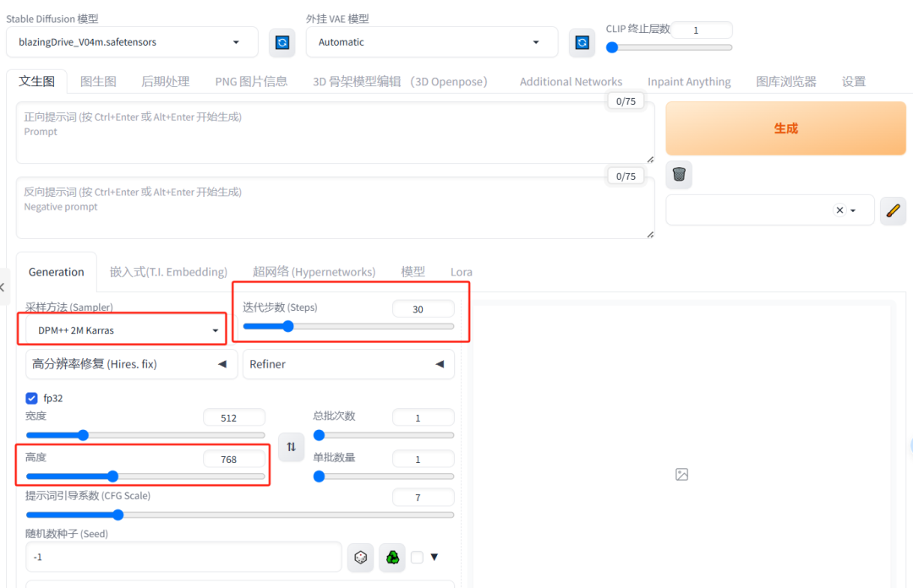Open the 3D Openpose editor tab

(400, 81)
